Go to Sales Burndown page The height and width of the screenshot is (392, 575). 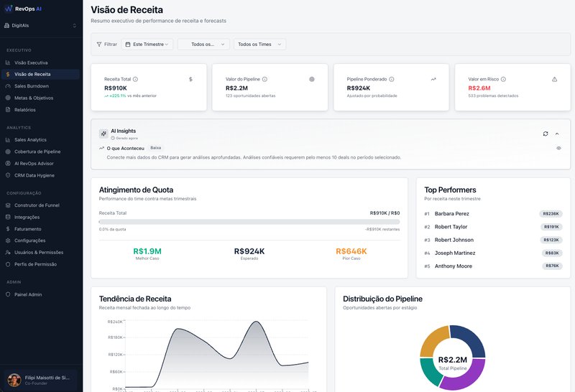click(41, 86)
